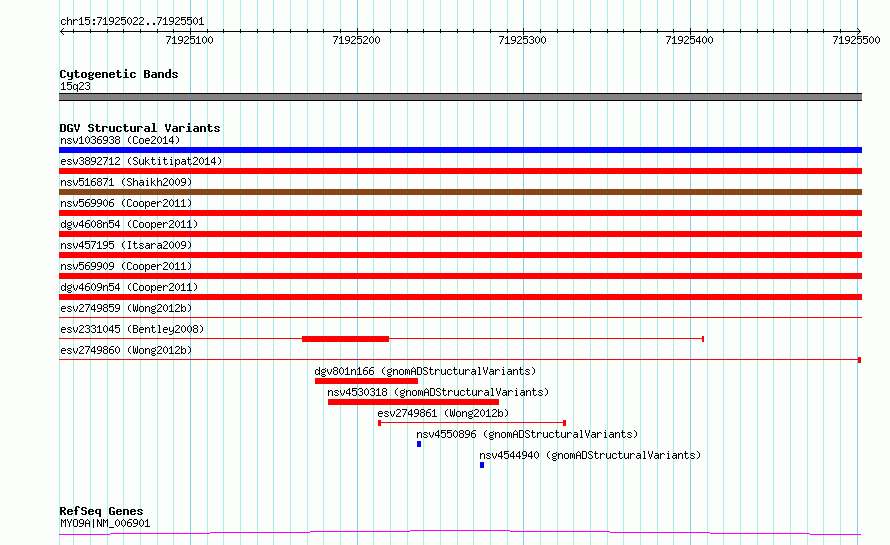Click the nsv4544940 (gnomADStructuralVariants) label
This screenshot has height=545, width=890.
click(x=590, y=455)
